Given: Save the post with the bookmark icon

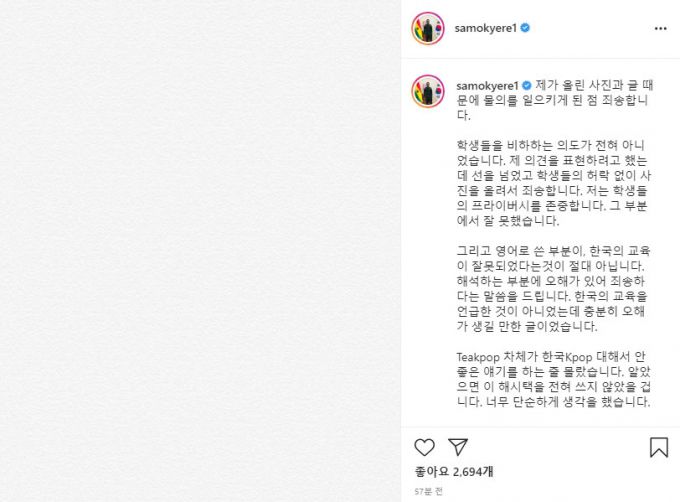Looking at the screenshot, I should coord(659,447).
